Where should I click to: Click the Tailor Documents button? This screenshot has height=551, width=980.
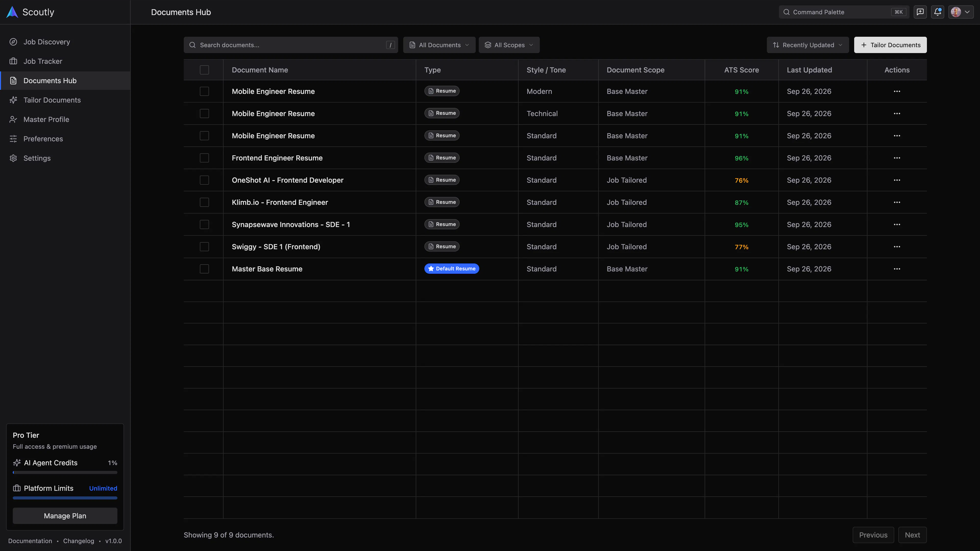click(890, 45)
